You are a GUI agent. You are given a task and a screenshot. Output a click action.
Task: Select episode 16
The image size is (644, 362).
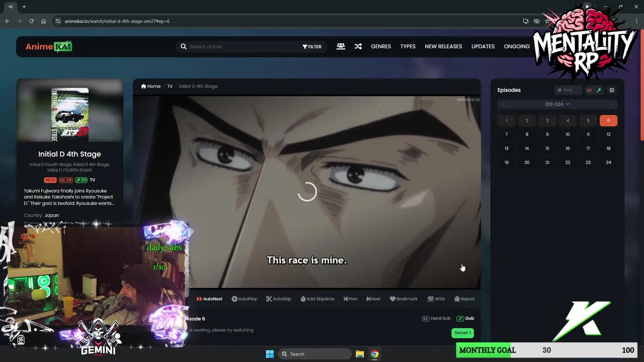tap(568, 148)
